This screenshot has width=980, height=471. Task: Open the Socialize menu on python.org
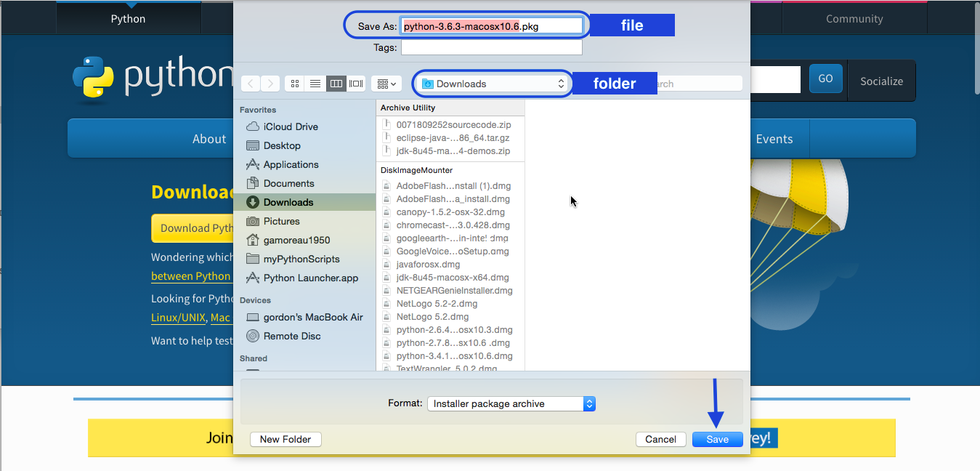[882, 81]
